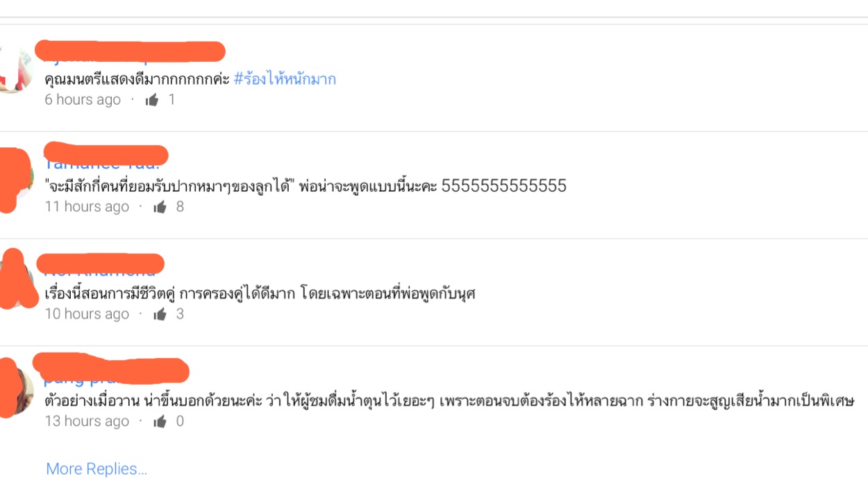The image size is (868, 488).
Task: Select the comment text starting with เรื่องนี้สอน
Action: (260, 294)
